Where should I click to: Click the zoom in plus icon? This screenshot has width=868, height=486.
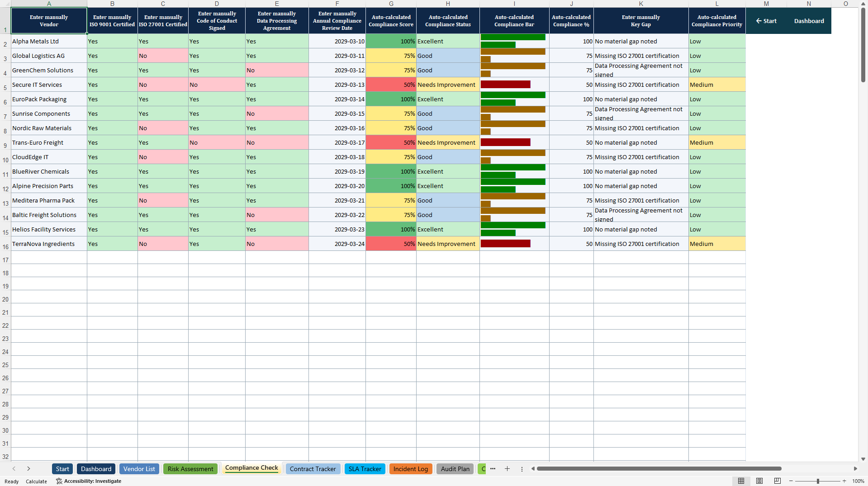[x=844, y=481]
